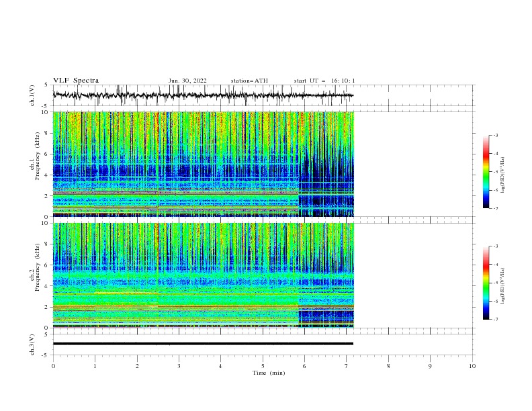Select the date text "Jun. 30, 2022"
The width and height of the screenshot is (532, 411).
click(187, 81)
